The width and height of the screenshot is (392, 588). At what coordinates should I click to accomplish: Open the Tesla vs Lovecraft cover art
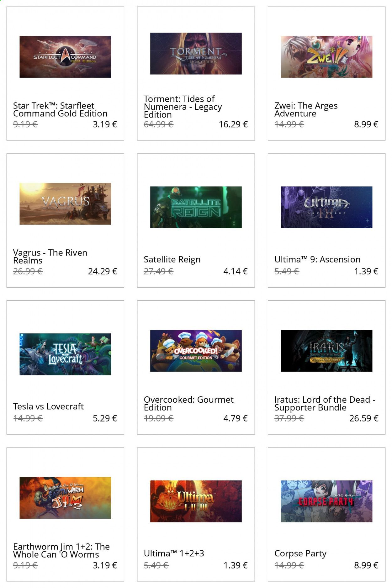[65, 354]
